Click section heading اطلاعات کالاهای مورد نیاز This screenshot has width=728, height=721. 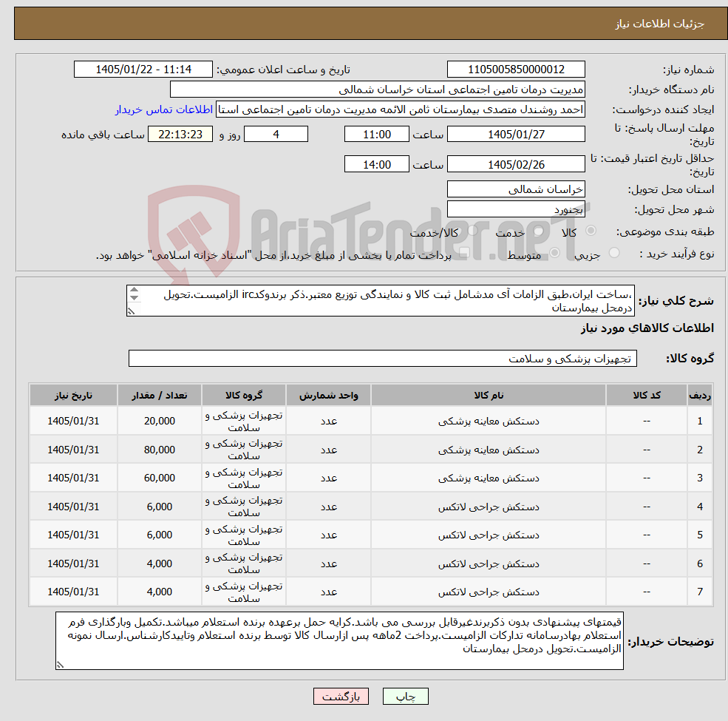[x=647, y=328]
